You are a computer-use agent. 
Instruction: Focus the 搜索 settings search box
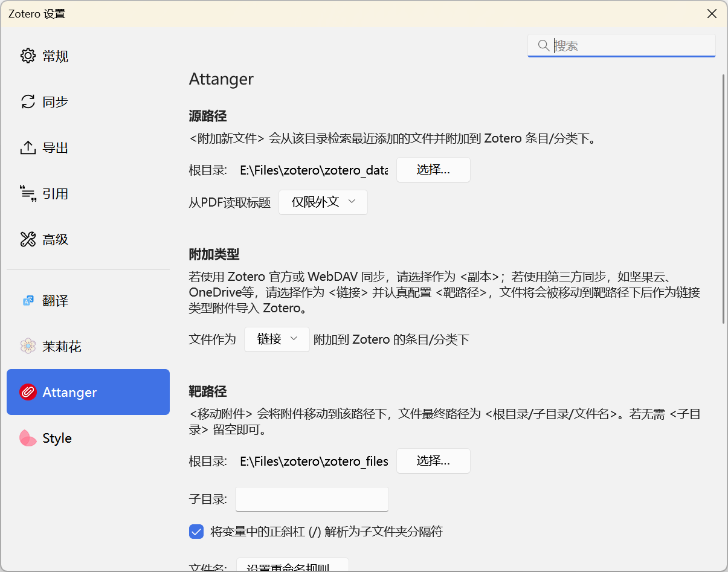628,46
